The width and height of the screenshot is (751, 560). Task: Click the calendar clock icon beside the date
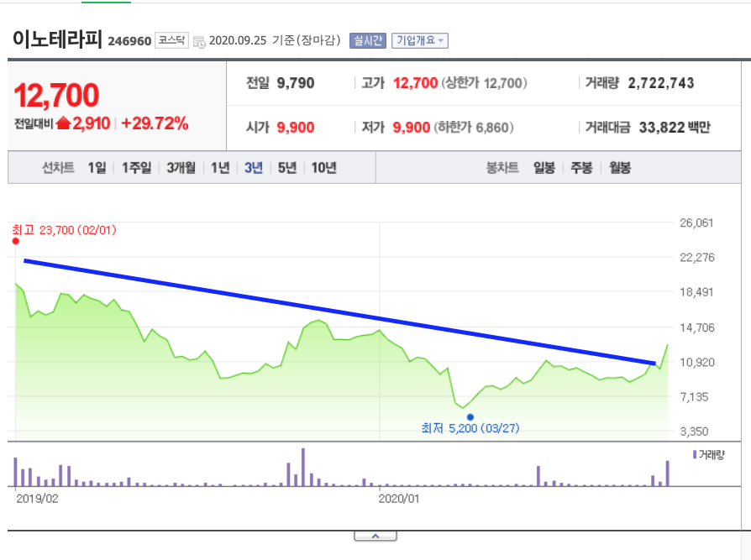pyautogui.click(x=199, y=42)
